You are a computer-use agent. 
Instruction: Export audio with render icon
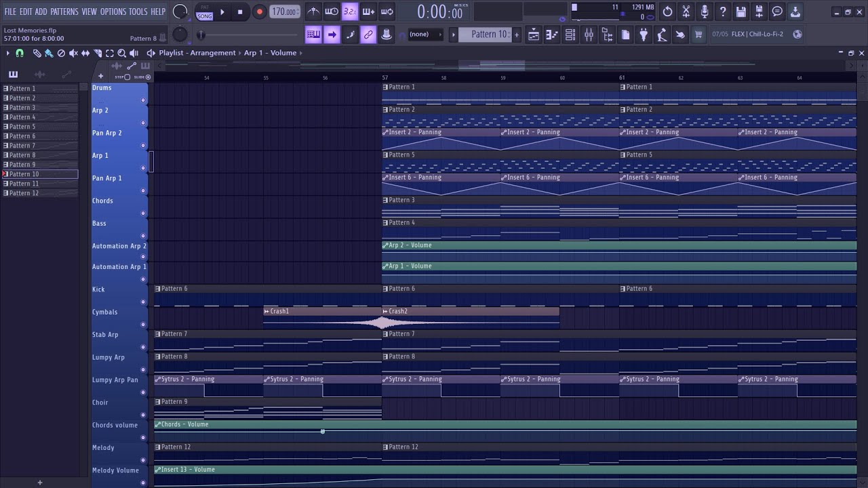coord(759,12)
